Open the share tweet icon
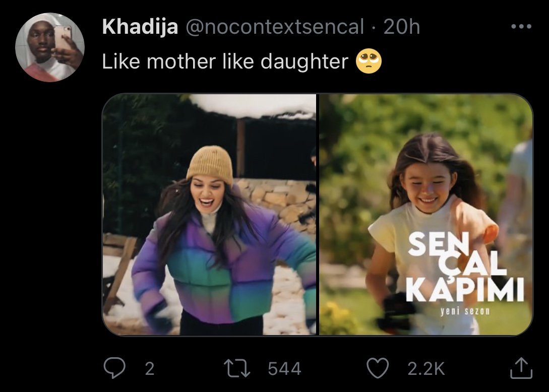 pos(521,368)
